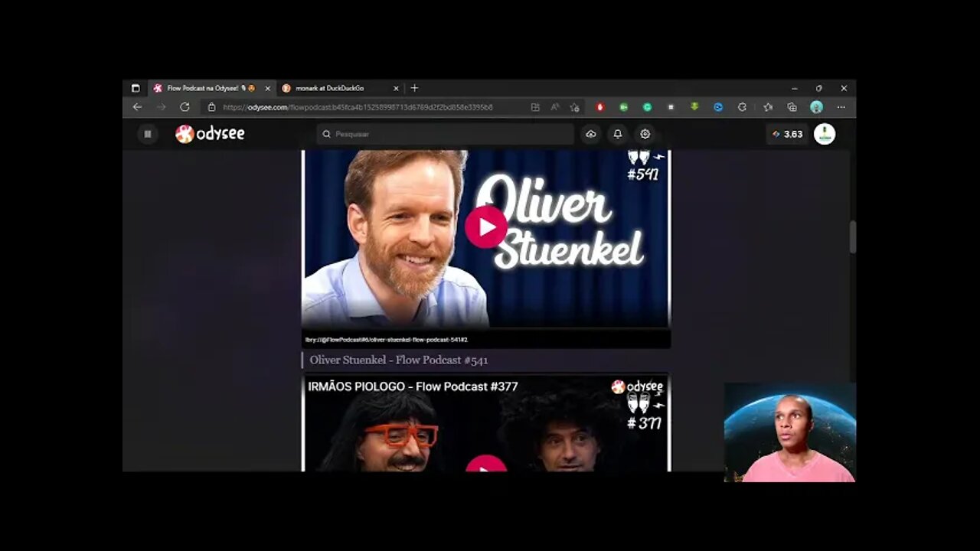Open the Odysee notifications bell
The image size is (980, 551).
(x=618, y=134)
